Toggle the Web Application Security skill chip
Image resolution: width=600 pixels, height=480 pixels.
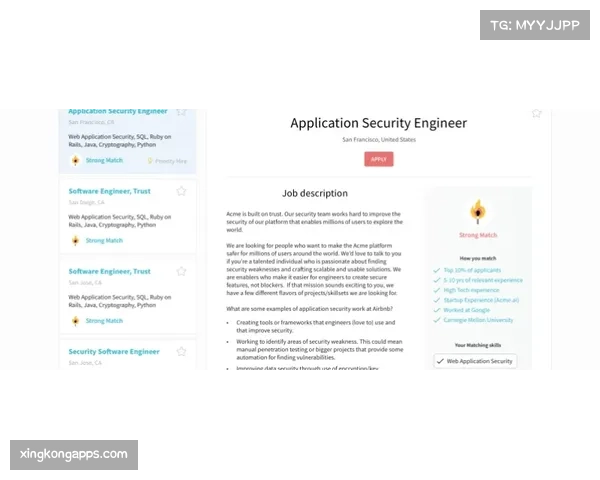pos(475,361)
